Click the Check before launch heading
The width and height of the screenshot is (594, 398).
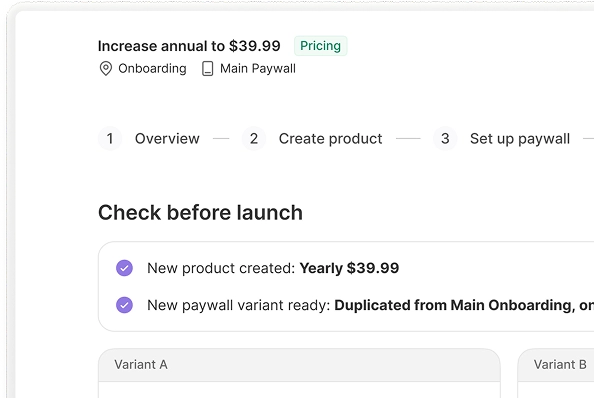[200, 212]
